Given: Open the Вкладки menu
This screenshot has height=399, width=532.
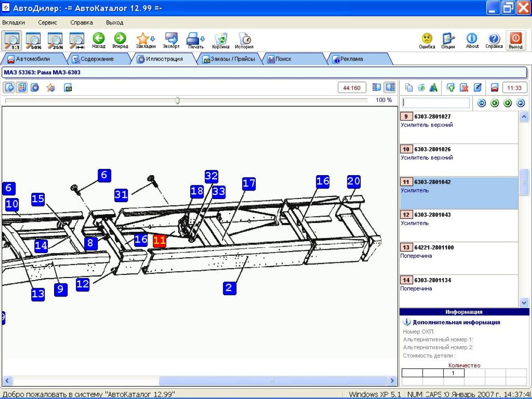Looking at the screenshot, I should pos(14,23).
